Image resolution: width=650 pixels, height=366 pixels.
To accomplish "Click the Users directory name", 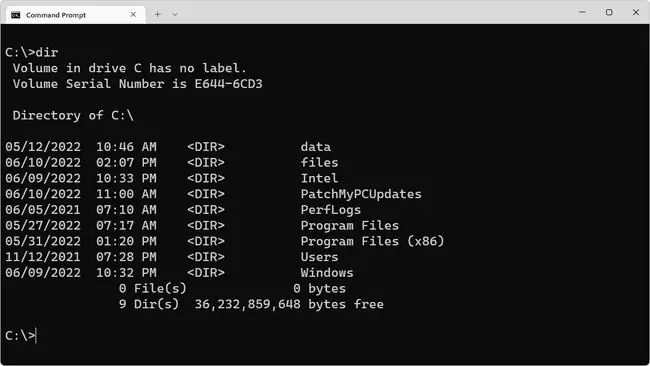I will [319, 257].
